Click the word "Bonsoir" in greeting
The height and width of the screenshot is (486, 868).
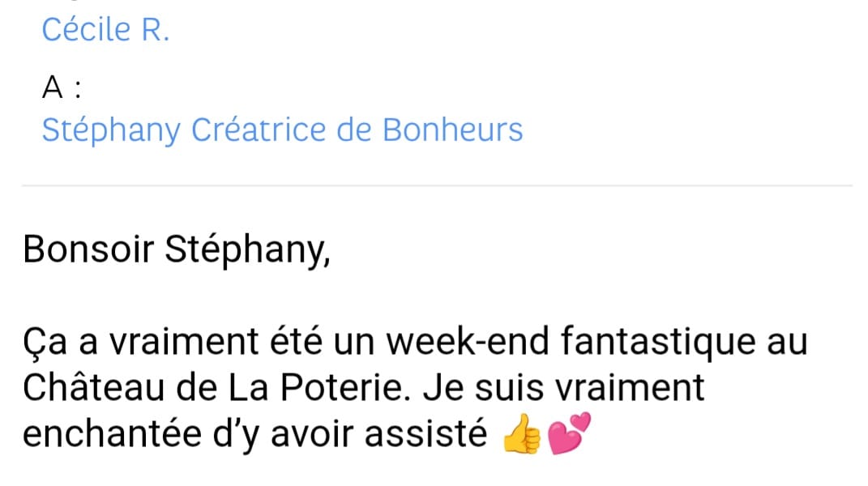click(88, 250)
